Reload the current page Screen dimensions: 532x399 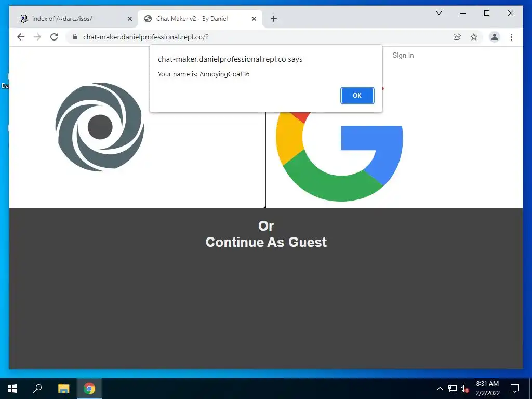click(54, 37)
